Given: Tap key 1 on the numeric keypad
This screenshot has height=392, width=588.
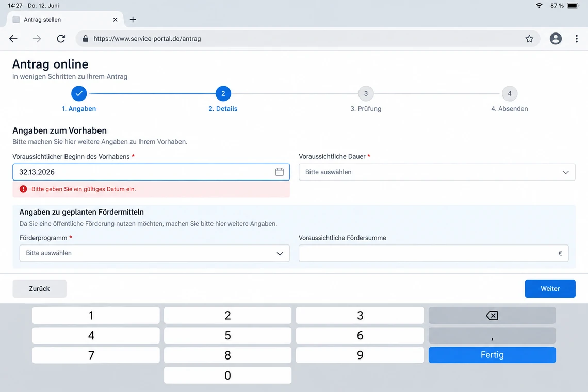Looking at the screenshot, I should click(95, 316).
